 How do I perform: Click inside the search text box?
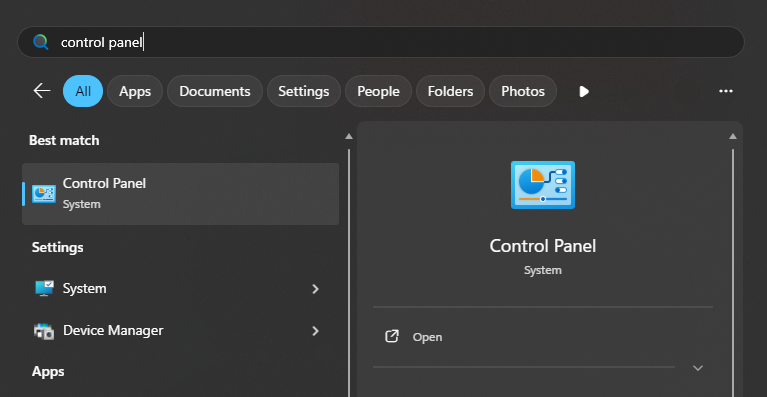pos(381,42)
